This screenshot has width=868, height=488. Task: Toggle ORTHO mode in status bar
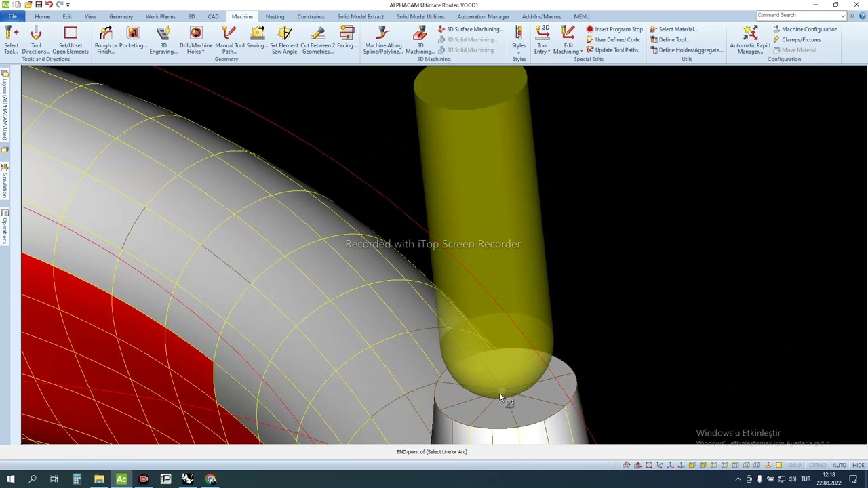coord(817,466)
